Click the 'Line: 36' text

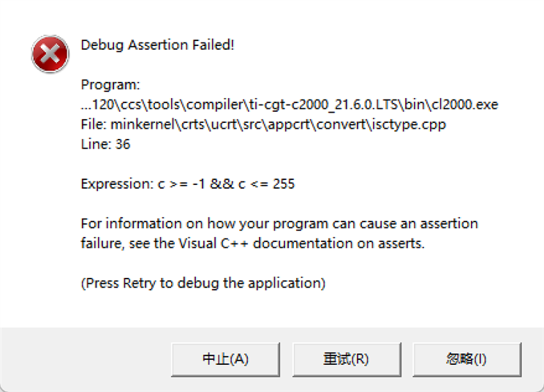(x=105, y=144)
